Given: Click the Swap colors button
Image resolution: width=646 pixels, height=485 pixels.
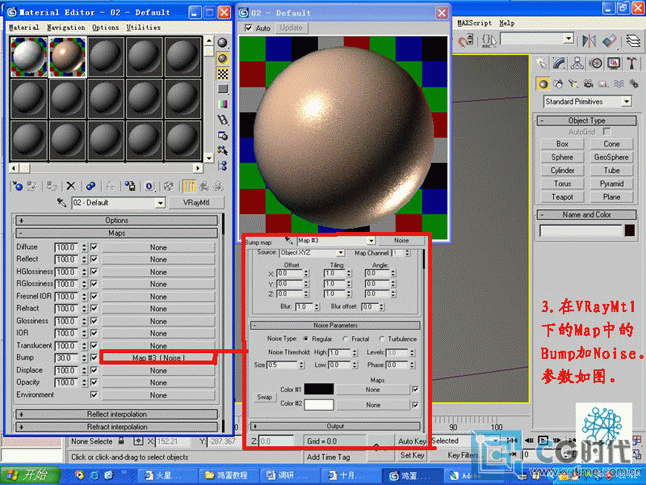Looking at the screenshot, I should point(264,397).
